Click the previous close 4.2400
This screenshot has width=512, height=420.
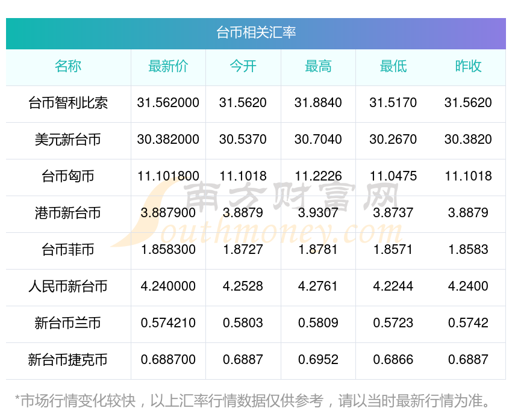click(468, 286)
